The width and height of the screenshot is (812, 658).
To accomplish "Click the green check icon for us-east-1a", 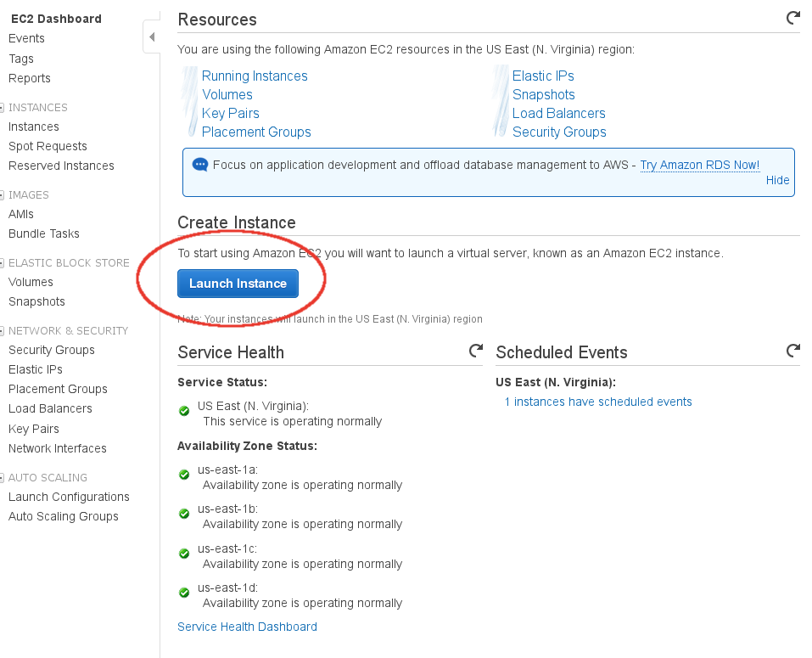I will point(184,475).
